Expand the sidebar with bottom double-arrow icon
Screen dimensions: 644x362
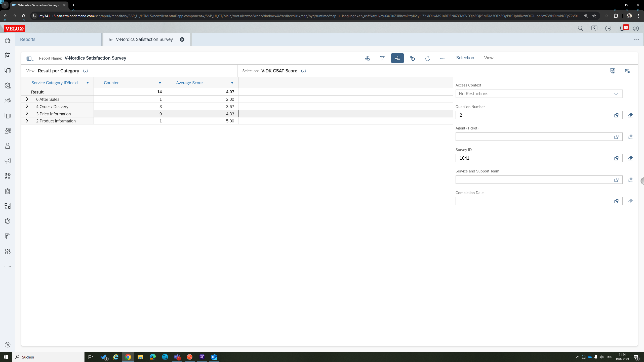coord(8,345)
